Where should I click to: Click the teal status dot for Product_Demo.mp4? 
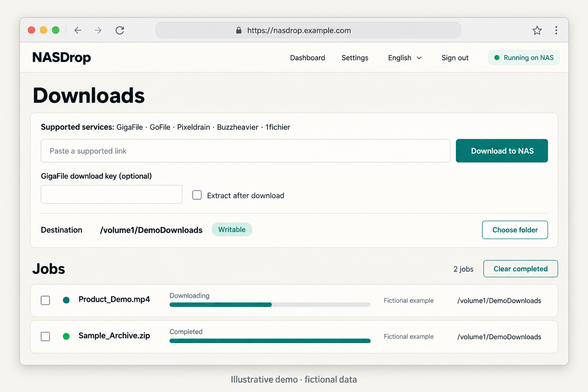point(66,300)
